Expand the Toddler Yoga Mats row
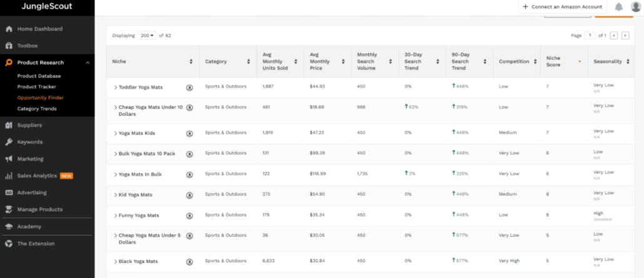This screenshot has height=278, width=644. click(115, 87)
